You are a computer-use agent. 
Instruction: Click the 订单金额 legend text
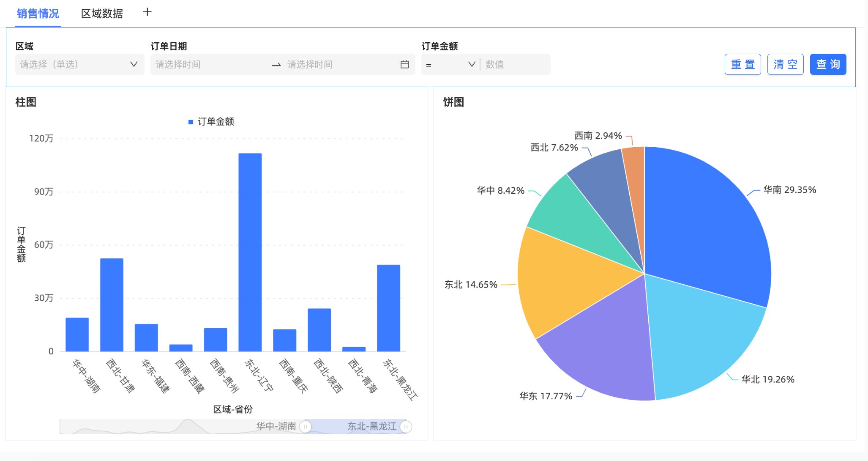click(216, 122)
